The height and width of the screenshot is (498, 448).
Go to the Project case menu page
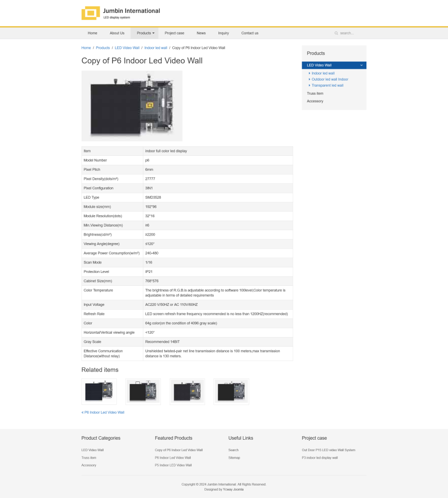[174, 33]
